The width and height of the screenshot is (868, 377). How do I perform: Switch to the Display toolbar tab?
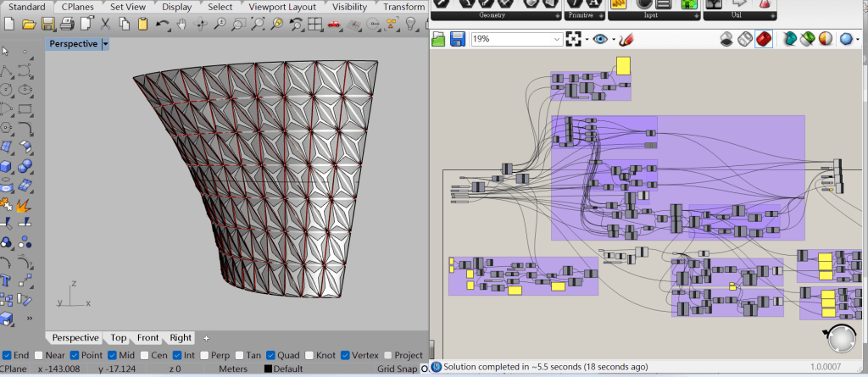coord(176,7)
